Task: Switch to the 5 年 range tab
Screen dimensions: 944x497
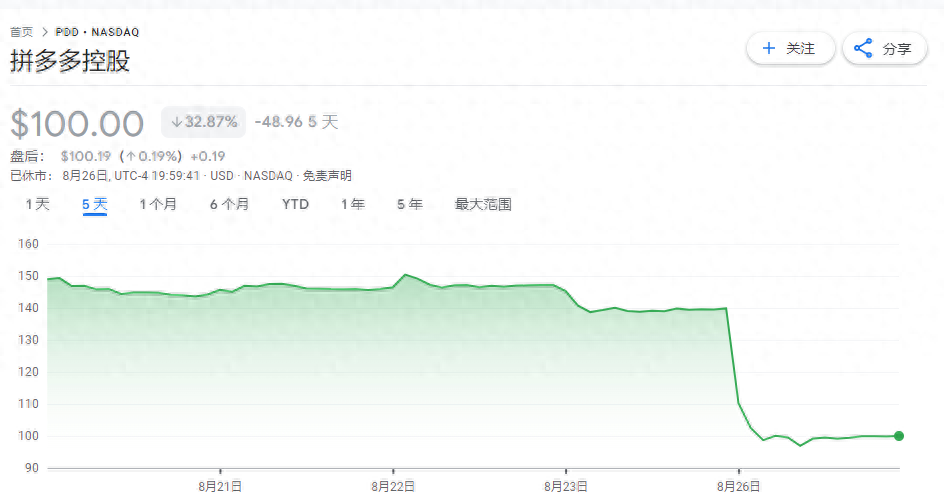Action: point(409,204)
